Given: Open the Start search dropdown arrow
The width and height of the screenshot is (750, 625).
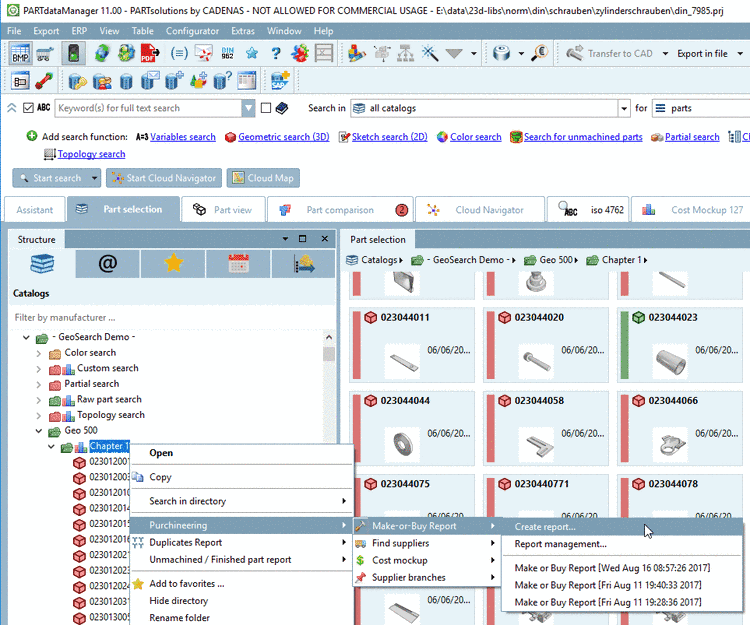Looking at the screenshot, I should pos(94,178).
